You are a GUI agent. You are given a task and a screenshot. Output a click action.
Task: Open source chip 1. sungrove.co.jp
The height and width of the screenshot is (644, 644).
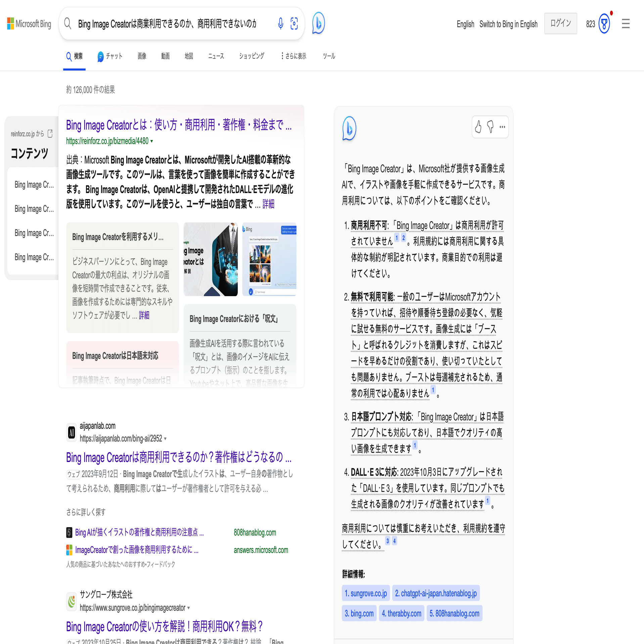coord(366,593)
